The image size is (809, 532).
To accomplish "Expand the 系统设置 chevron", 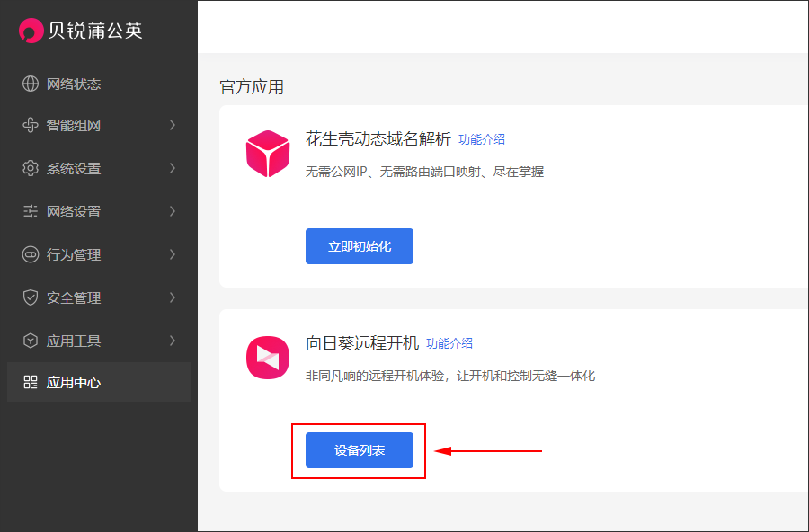I will (173, 168).
